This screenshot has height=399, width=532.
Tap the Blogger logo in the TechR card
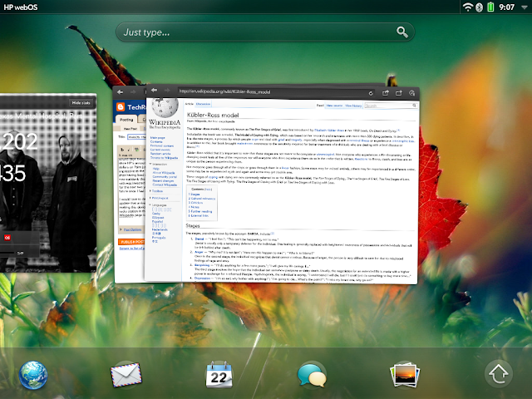pos(121,107)
